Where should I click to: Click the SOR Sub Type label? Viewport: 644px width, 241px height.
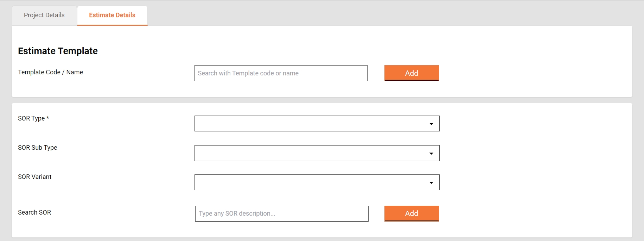[x=37, y=148]
